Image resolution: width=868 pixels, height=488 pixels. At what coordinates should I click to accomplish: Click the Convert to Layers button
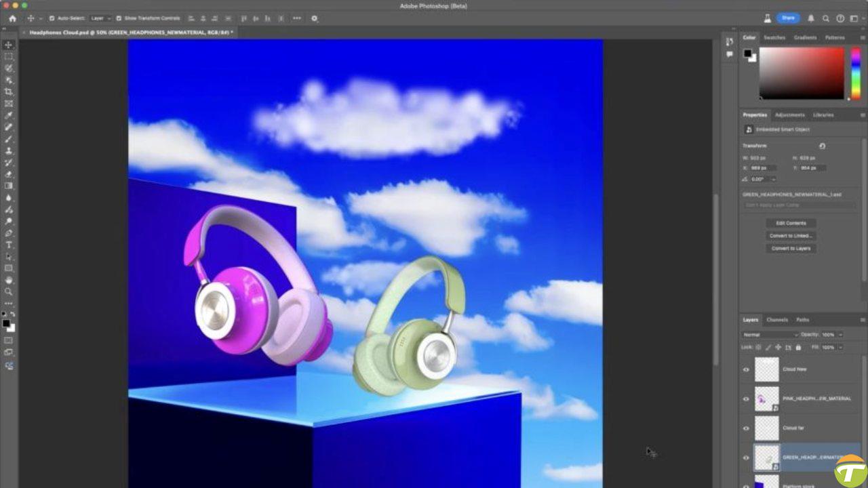(791, 249)
